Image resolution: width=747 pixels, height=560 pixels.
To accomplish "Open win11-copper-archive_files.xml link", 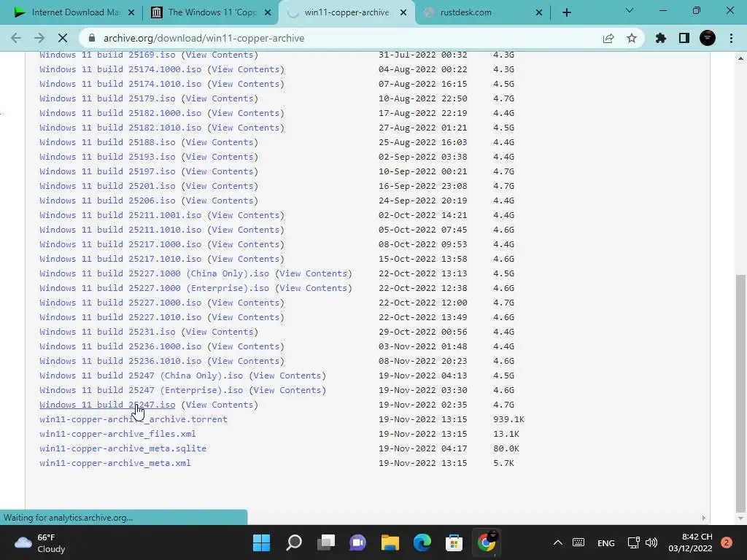I will point(117,434).
